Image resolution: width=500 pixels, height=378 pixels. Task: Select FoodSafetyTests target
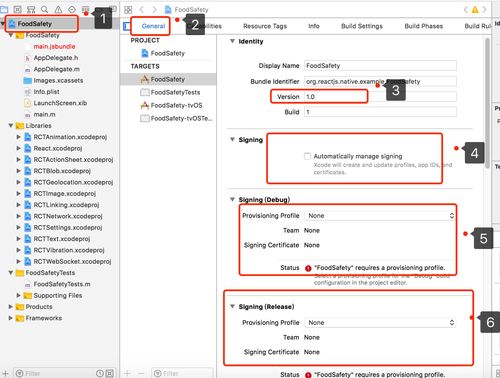tap(175, 92)
